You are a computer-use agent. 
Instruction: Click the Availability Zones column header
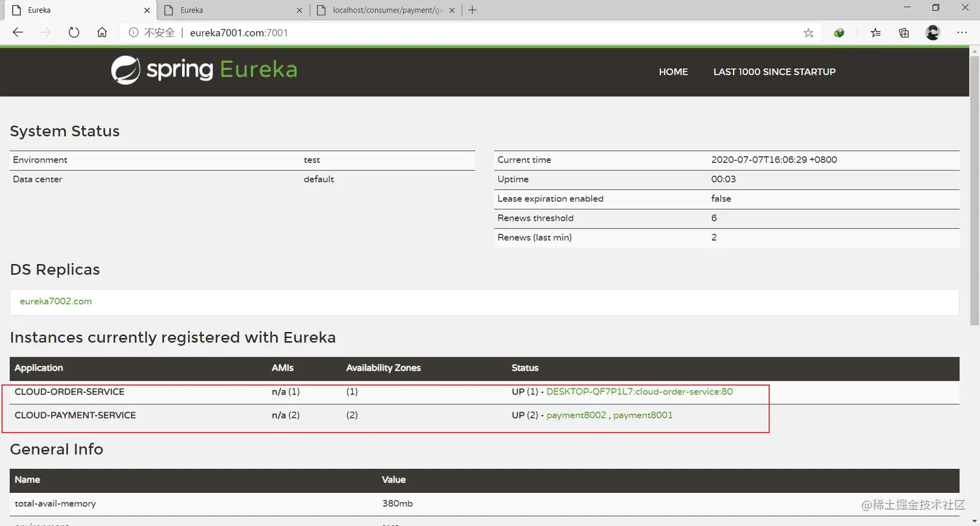pyautogui.click(x=384, y=368)
